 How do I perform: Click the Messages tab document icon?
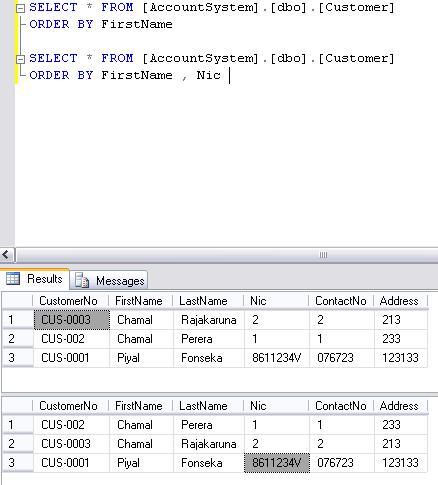pyautogui.click(x=82, y=280)
